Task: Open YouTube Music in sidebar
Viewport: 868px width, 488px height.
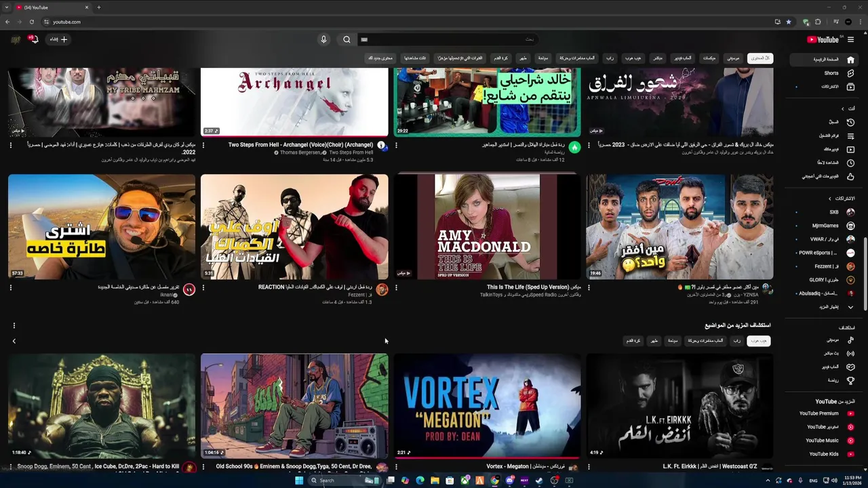Action: [825, 441]
